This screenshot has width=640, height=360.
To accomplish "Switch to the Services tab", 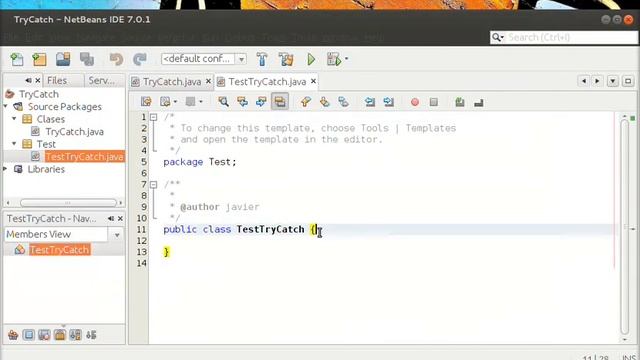I will (102, 80).
